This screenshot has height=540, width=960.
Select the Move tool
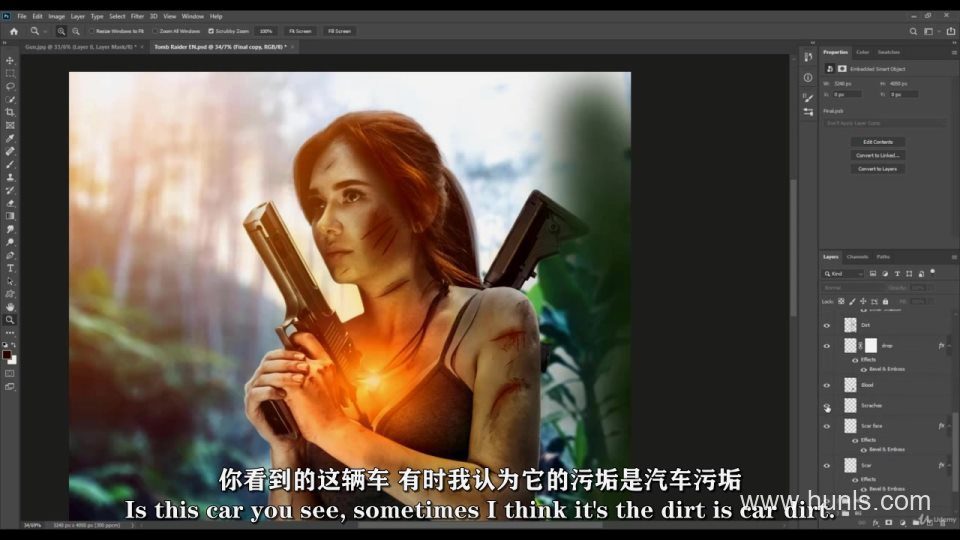(10, 61)
